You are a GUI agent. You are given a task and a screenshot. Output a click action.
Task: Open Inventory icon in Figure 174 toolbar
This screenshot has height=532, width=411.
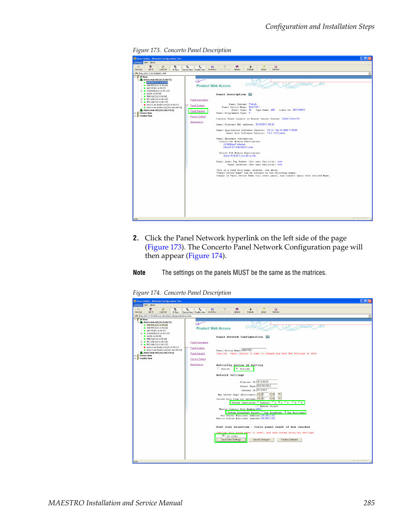[212, 310]
